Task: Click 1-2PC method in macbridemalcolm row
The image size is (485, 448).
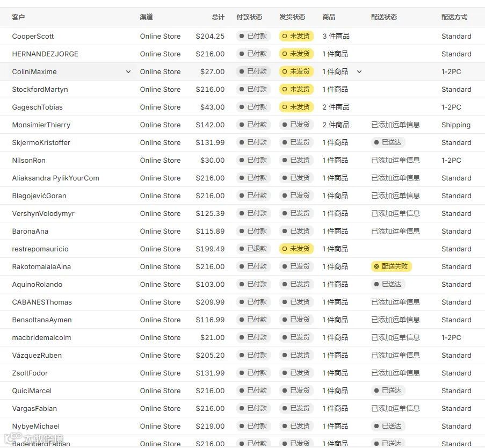Action: (x=451, y=337)
